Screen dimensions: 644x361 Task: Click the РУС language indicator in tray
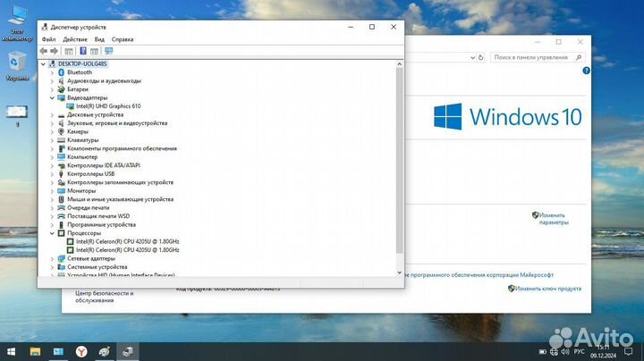click(x=579, y=351)
